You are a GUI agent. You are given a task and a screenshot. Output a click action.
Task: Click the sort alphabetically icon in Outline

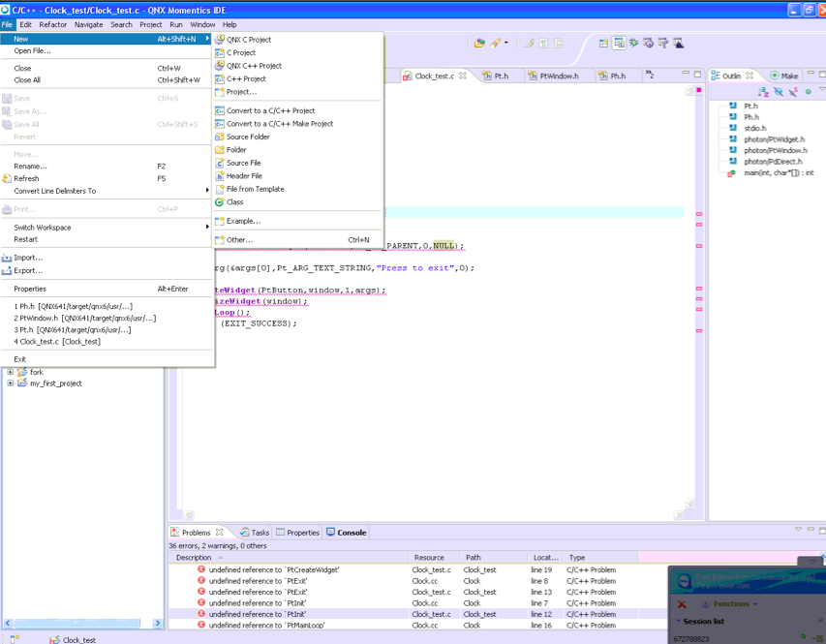763,92
